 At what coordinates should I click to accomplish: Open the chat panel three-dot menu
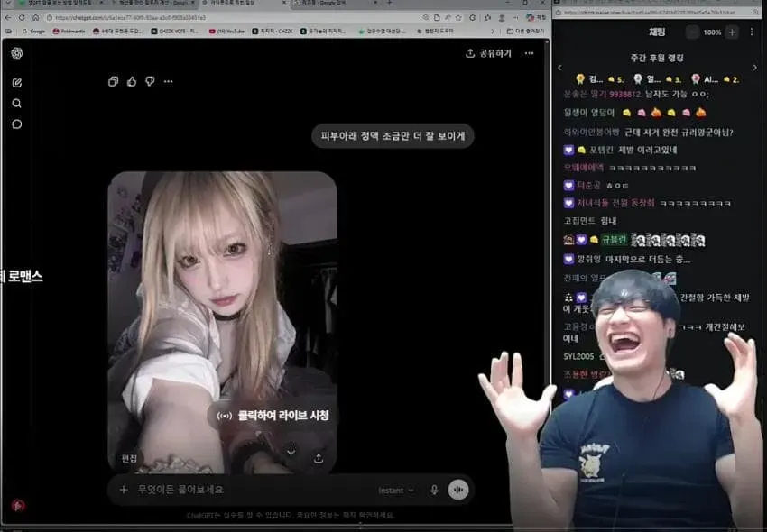click(x=752, y=32)
